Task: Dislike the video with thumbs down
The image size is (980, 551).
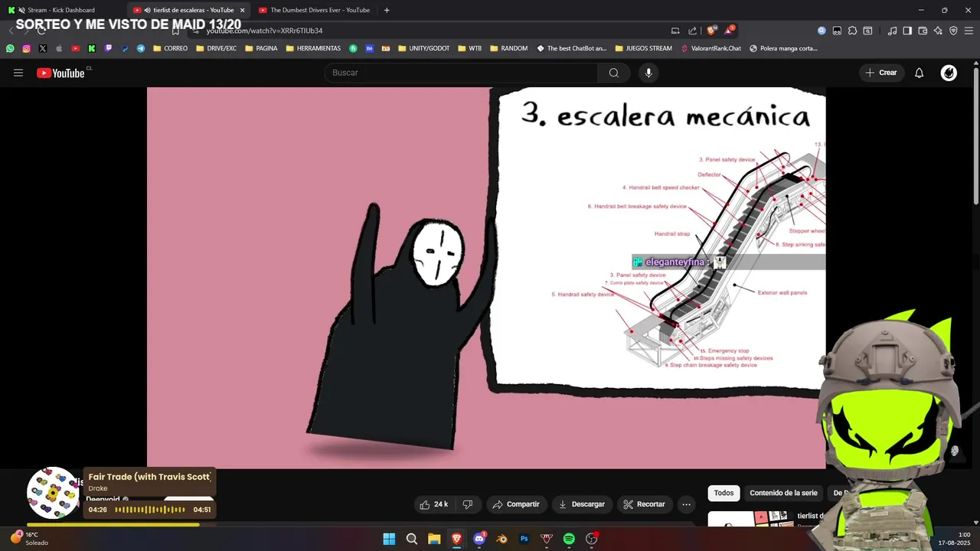Action: click(468, 504)
